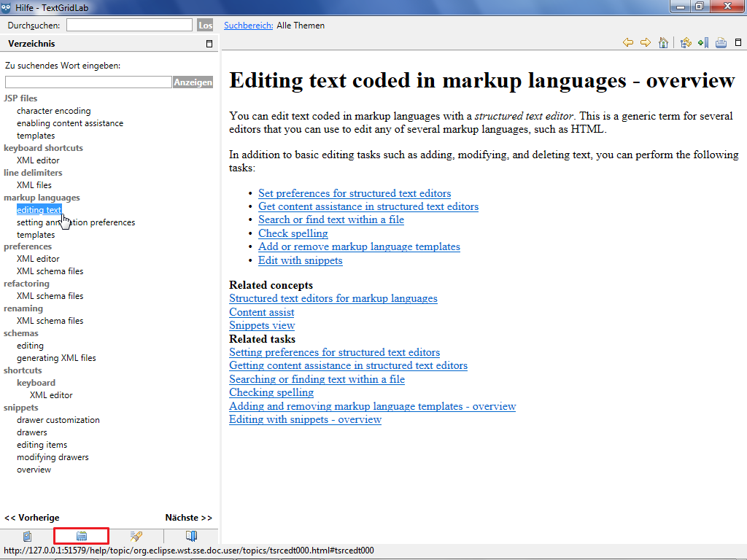Click the index keyword input field
The width and height of the screenshot is (747, 560).
coord(88,82)
